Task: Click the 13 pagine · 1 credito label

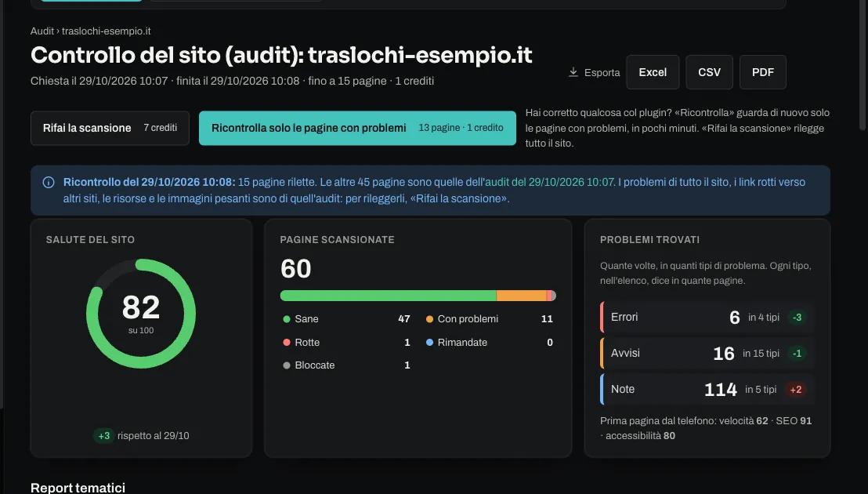Action: coord(461,128)
